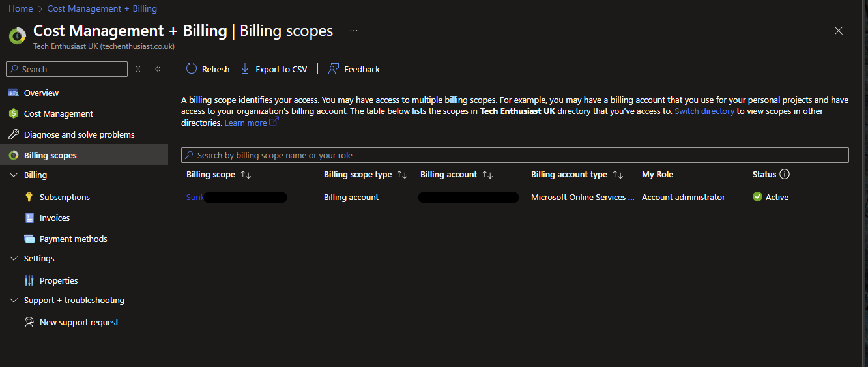This screenshot has width=868, height=367.
Task: Click the Subscriptions key icon
Action: tap(29, 197)
